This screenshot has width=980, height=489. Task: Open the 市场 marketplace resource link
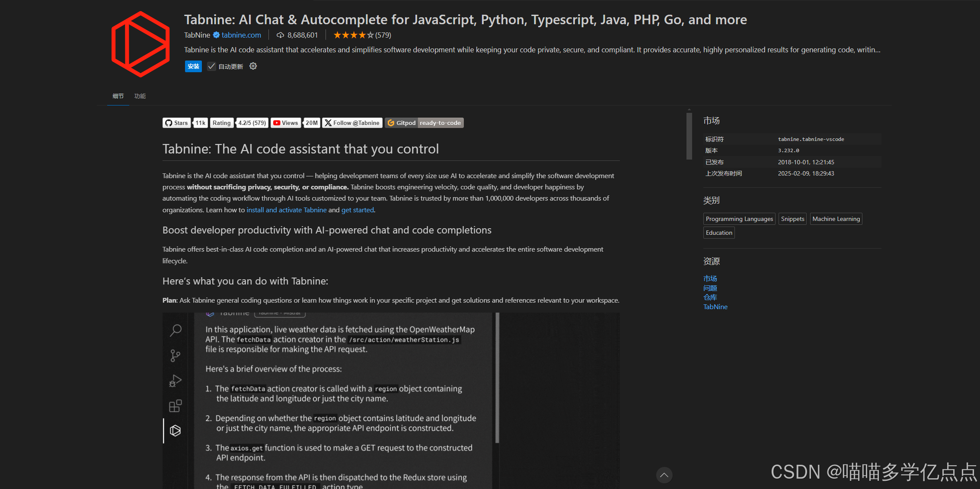click(710, 278)
